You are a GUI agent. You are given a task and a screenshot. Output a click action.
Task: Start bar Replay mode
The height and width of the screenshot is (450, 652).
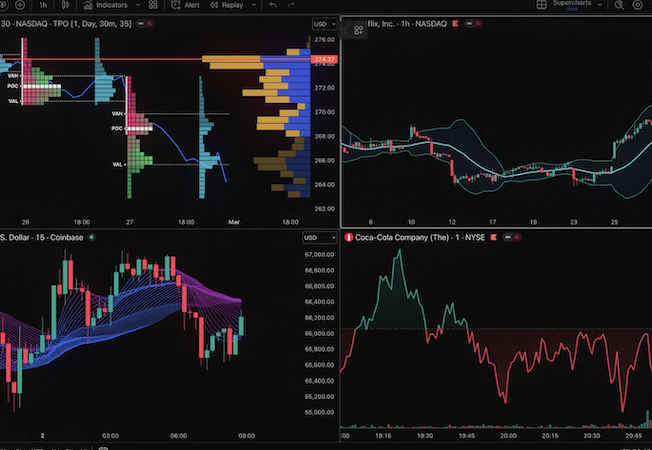click(x=227, y=5)
